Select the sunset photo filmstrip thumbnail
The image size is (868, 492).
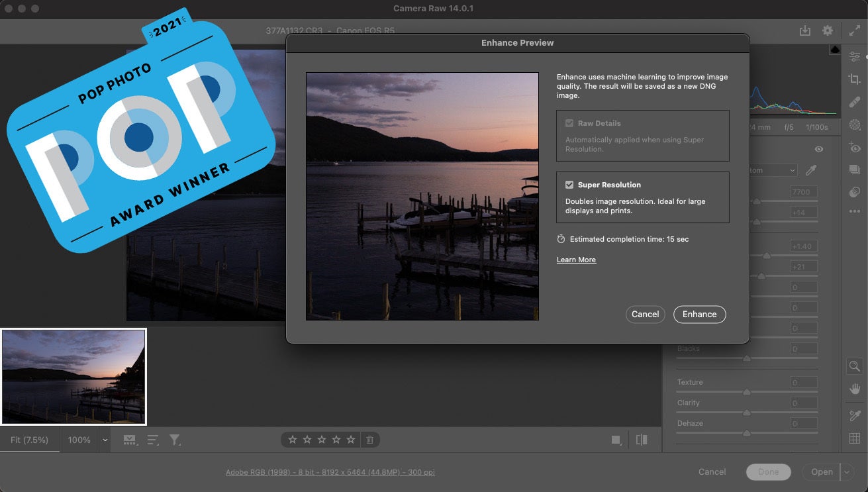point(73,376)
